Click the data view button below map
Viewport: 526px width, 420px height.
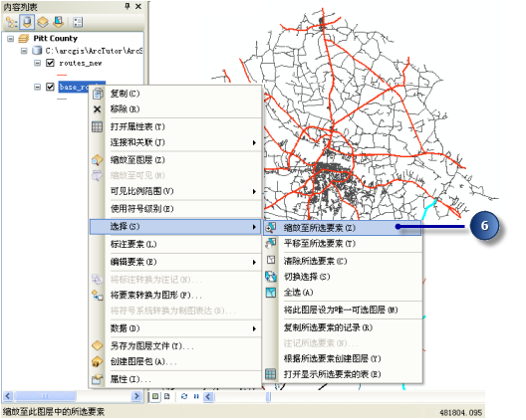pos(155,396)
